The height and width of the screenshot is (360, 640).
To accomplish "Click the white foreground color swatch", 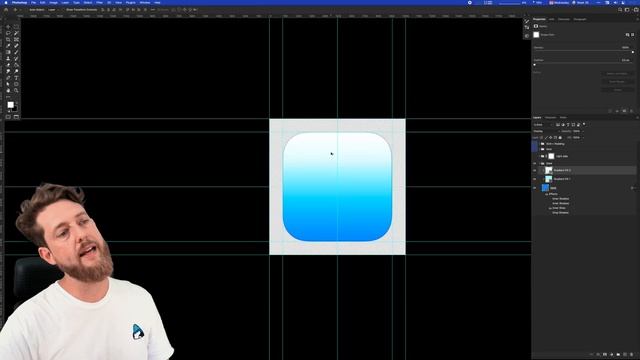I will click(x=11, y=105).
